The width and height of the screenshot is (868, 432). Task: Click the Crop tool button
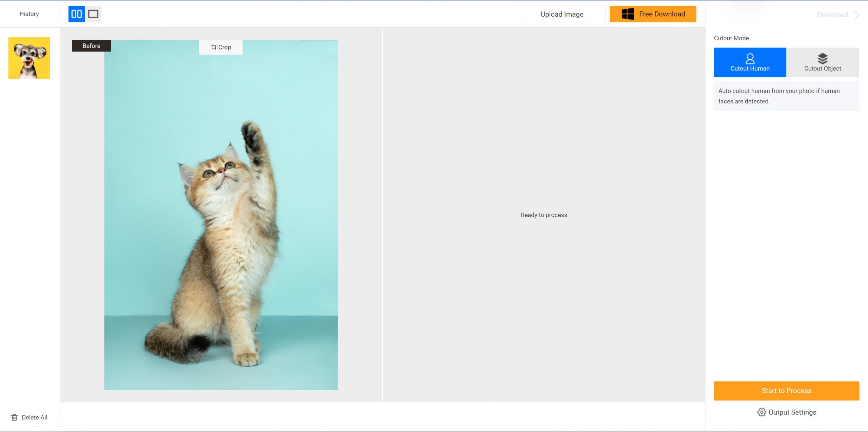coord(221,47)
